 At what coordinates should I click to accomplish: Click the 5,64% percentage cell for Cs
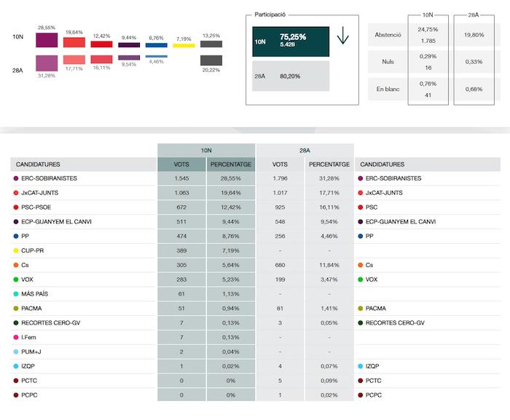point(231,265)
